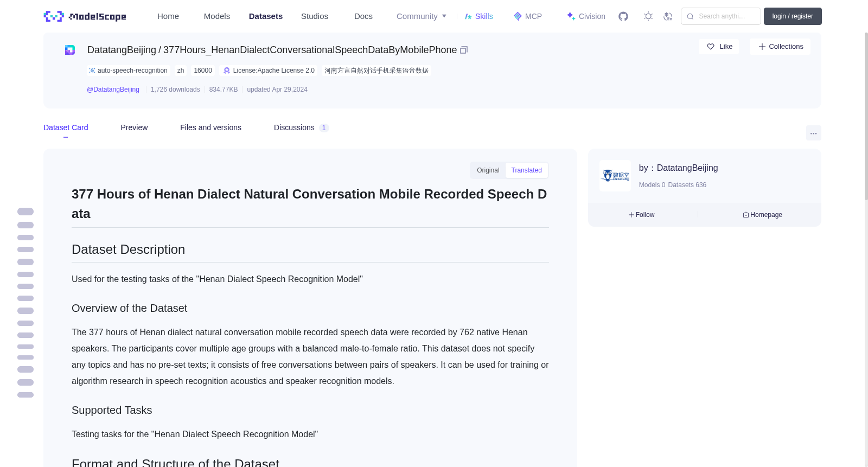The image size is (868, 467).
Task: Expand the Community dropdown menu
Action: click(x=422, y=16)
